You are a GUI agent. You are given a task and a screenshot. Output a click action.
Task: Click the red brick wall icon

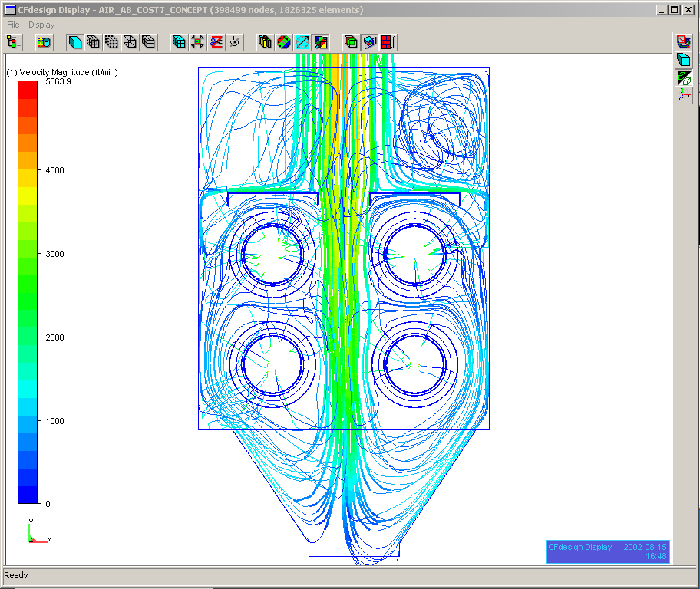(389, 42)
